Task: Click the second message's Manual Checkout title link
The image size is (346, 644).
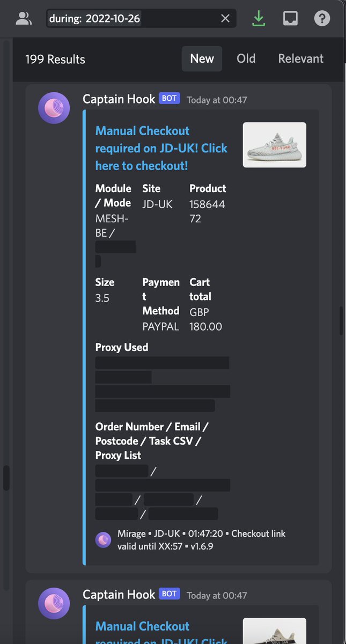Action: point(161,633)
